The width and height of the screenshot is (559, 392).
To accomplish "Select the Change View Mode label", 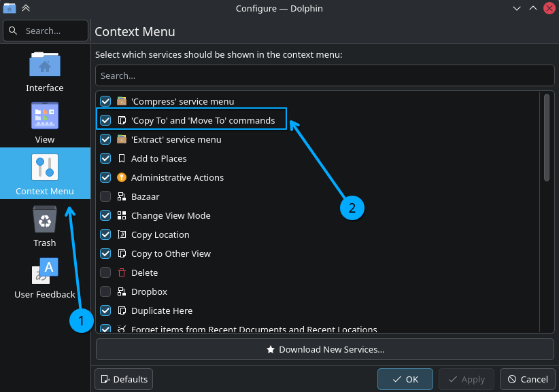I will click(x=171, y=215).
